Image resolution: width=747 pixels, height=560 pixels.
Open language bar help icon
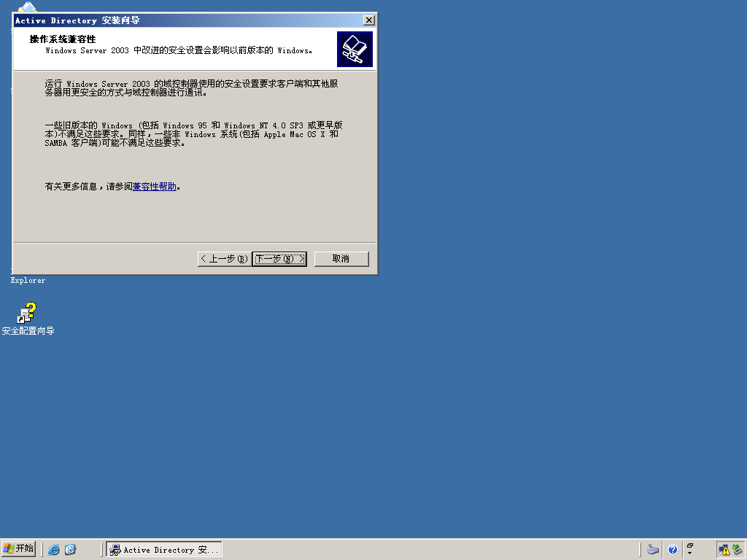pyautogui.click(x=673, y=550)
